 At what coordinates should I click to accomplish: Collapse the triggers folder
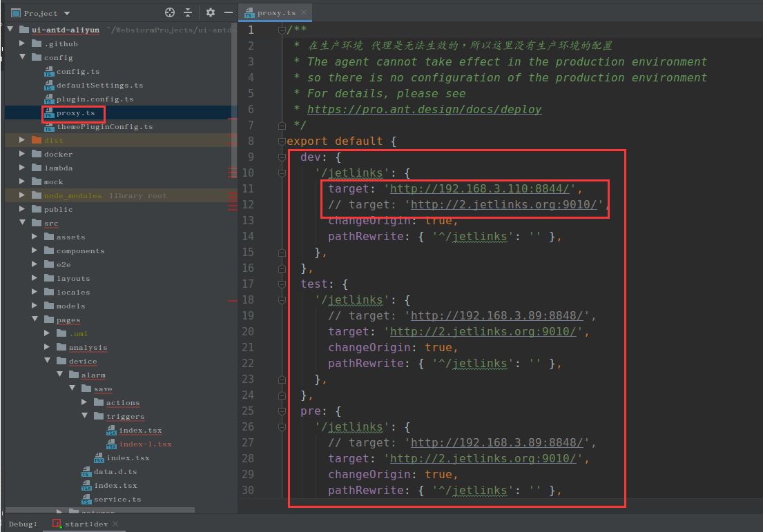(84, 416)
